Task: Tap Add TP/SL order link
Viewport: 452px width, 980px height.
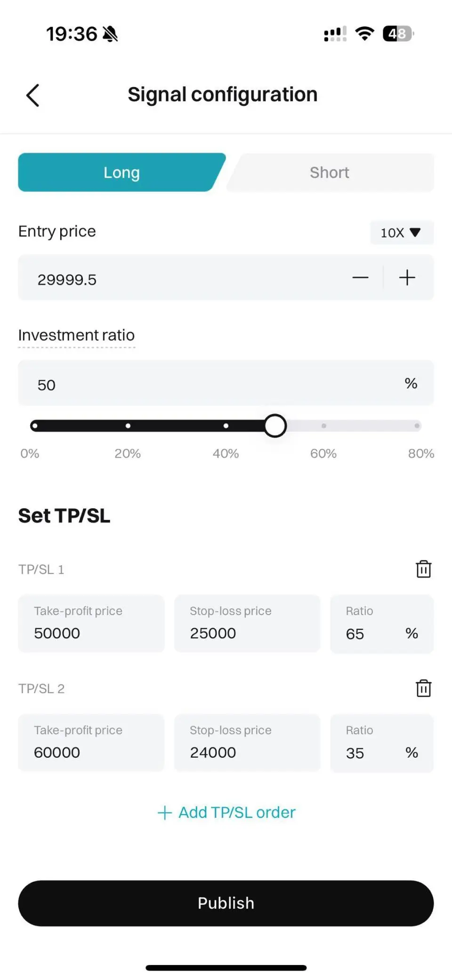Action: (226, 812)
